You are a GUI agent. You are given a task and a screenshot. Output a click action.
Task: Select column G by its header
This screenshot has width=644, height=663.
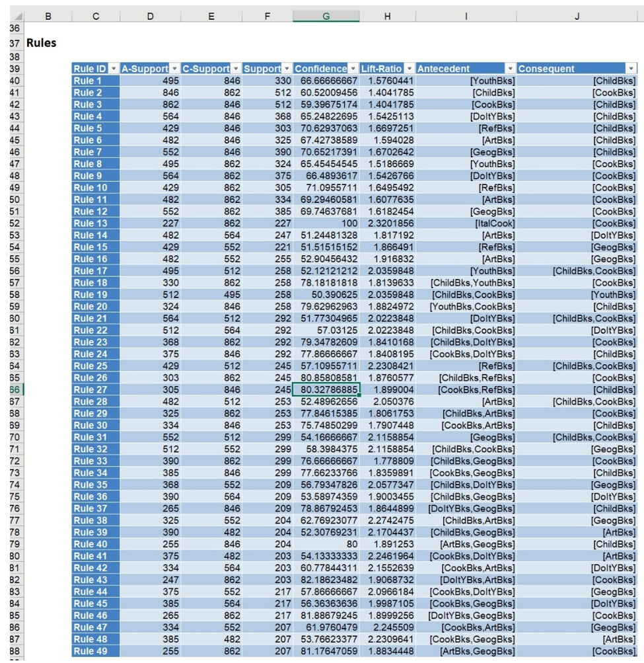(x=326, y=17)
